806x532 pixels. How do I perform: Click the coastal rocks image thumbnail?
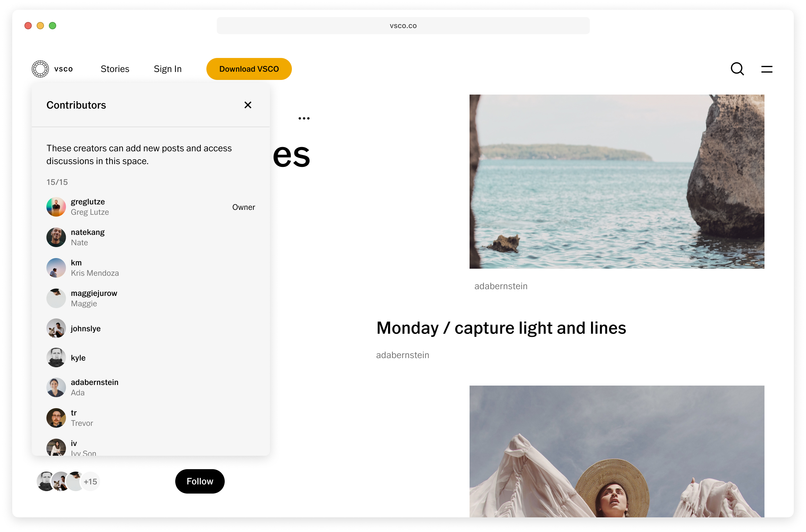618,182
